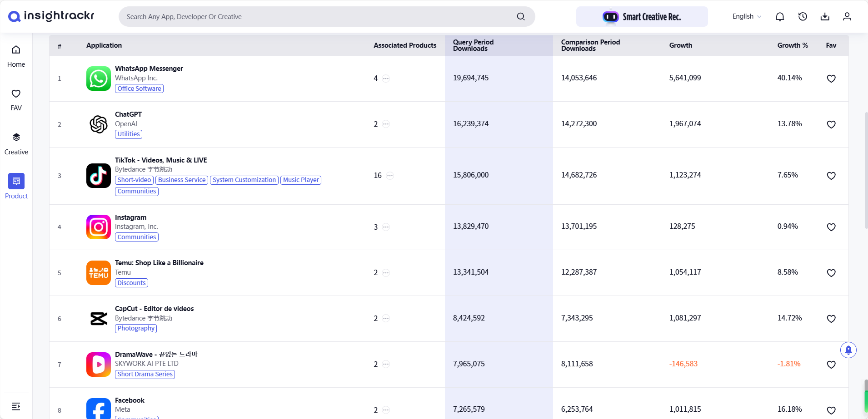Click the 19,694,745 downloads value

click(471, 78)
